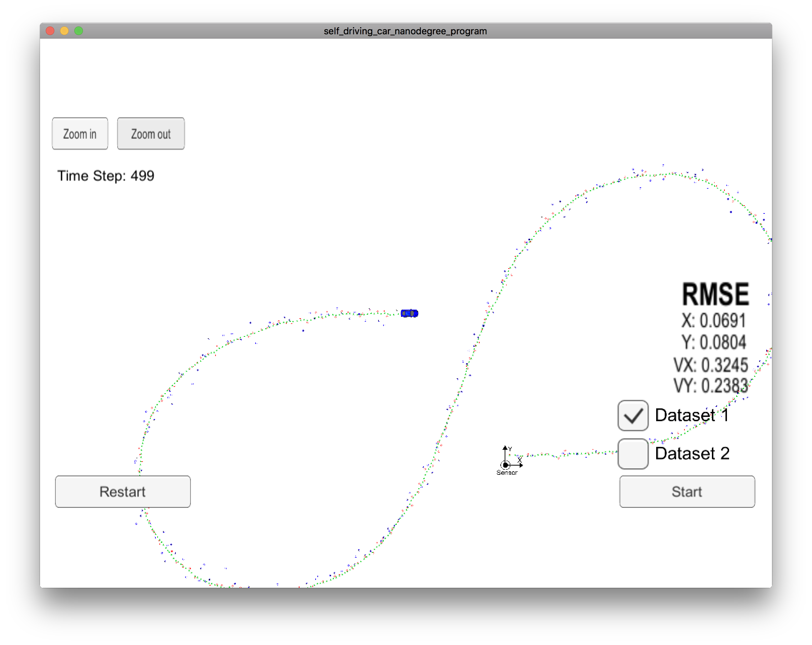Screen dimensions: 812x645
Task: Minimize window with yellow button
Action: [x=64, y=31]
